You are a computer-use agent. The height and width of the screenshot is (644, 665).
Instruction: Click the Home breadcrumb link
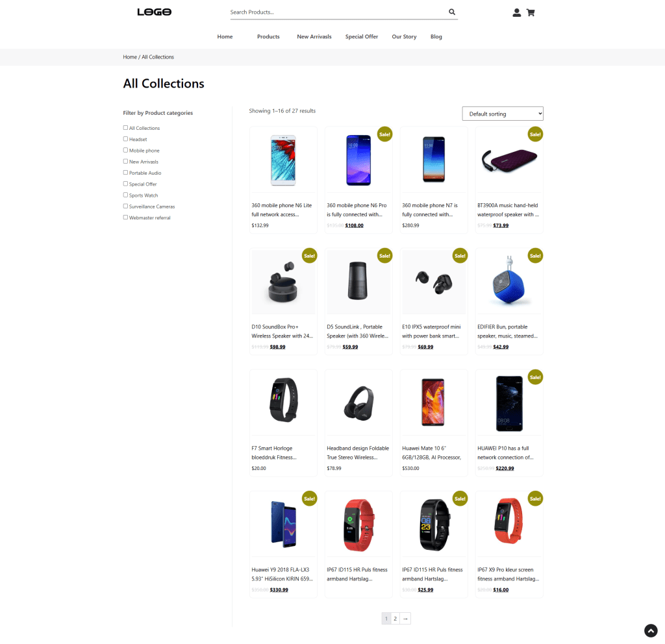130,57
